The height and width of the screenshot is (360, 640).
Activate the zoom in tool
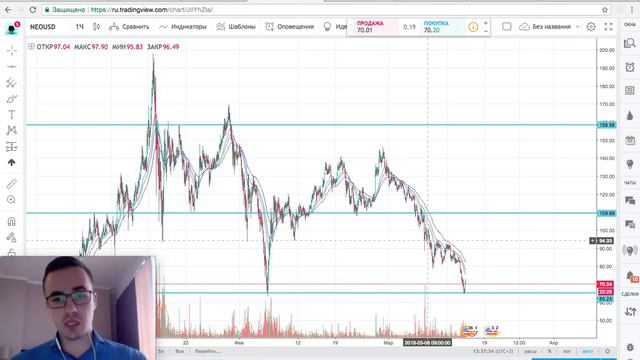pyautogui.click(x=11, y=200)
